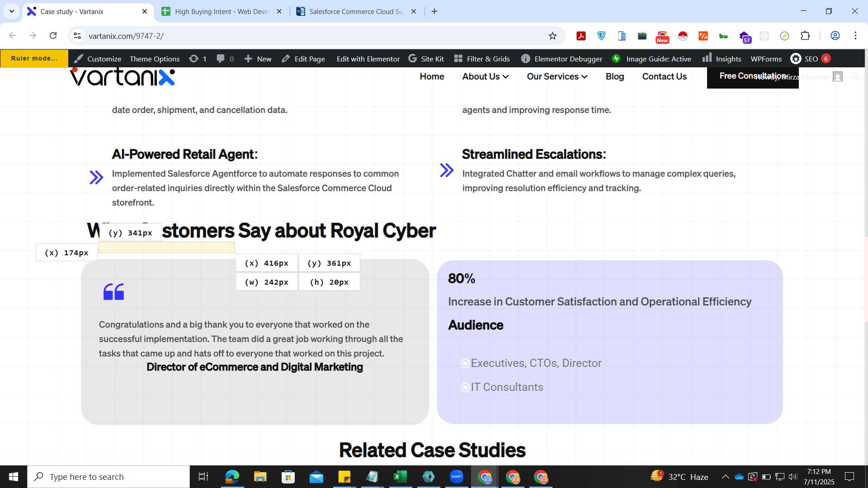Open Site Kit in admin bar
868x488 pixels.
coord(426,59)
